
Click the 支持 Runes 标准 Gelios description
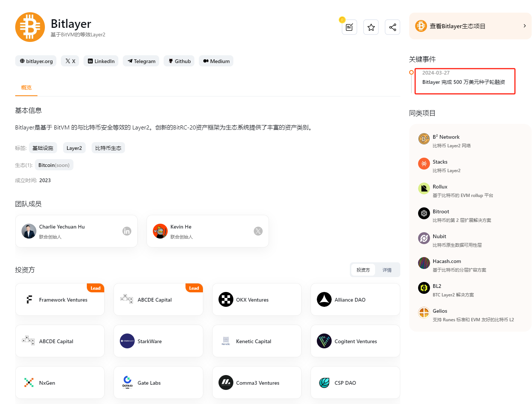[473, 320]
